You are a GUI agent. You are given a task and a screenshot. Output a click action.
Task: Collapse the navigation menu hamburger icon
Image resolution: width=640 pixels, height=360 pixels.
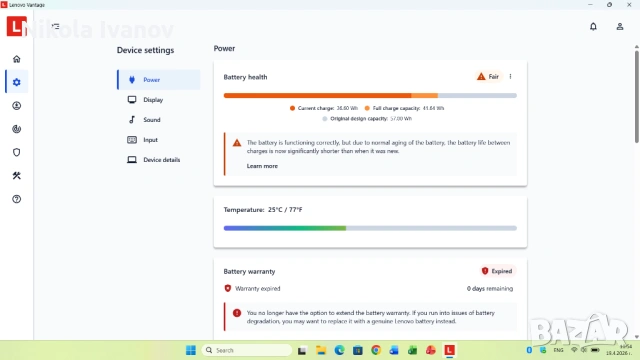point(56,26)
